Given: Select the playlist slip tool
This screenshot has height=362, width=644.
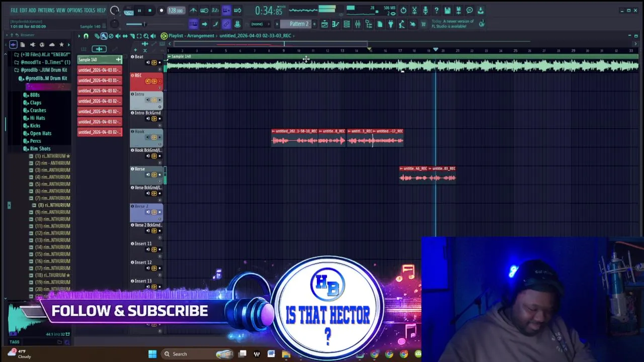Looking at the screenshot, I should coord(125,36).
